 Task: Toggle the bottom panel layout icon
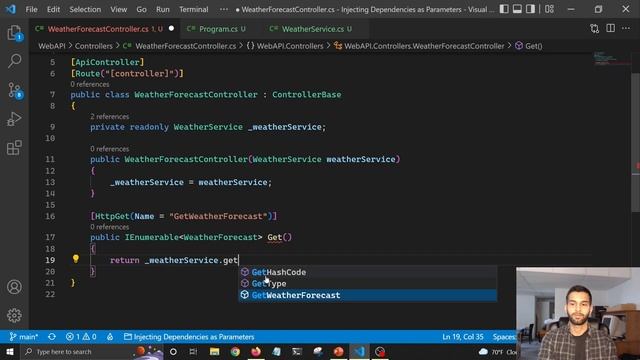click(517, 9)
